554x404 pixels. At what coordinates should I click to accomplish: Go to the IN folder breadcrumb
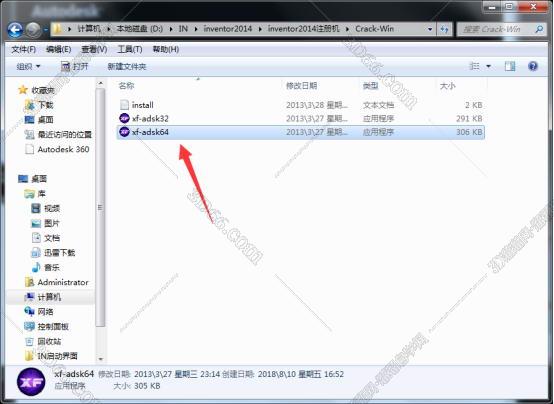183,29
